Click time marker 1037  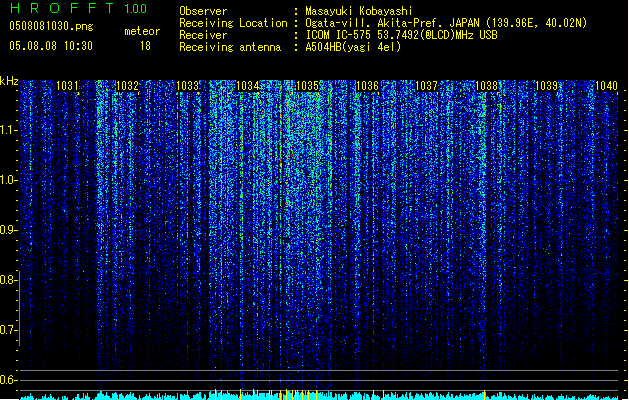point(426,86)
